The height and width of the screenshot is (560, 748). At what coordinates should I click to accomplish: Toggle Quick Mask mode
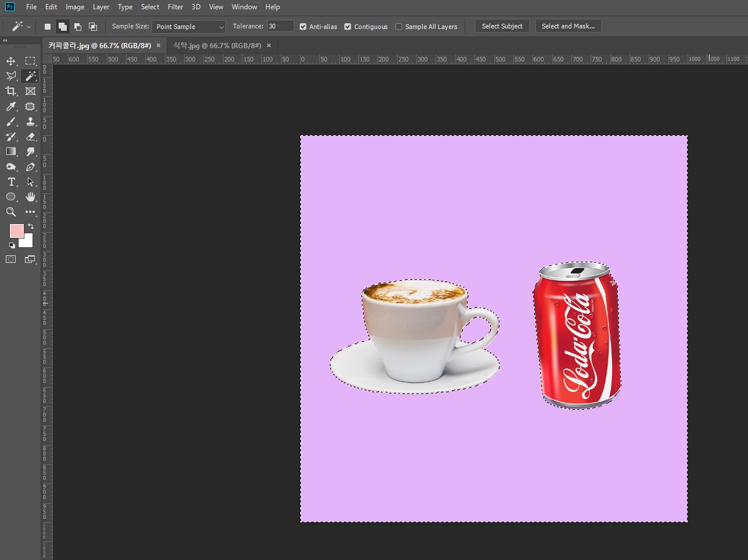pyautogui.click(x=11, y=259)
